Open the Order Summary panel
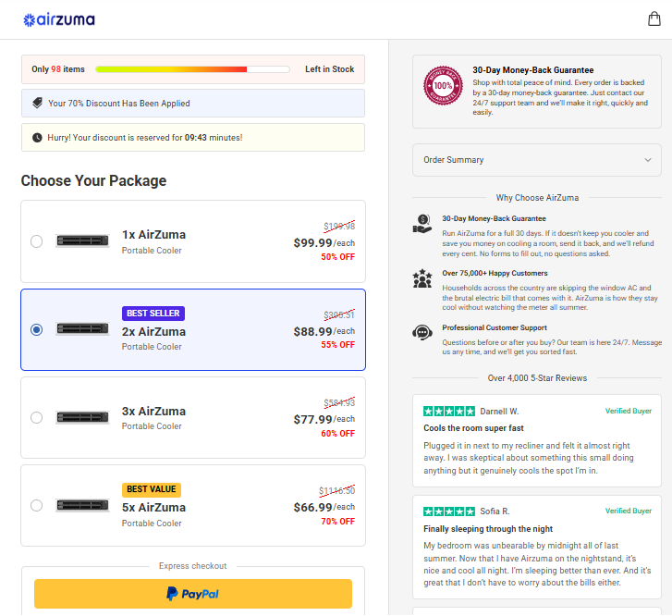The width and height of the screenshot is (672, 616). (x=536, y=160)
